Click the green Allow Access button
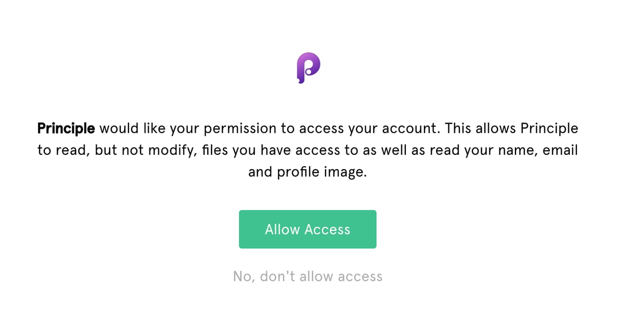The width and height of the screenshot is (644, 323). 307,229
